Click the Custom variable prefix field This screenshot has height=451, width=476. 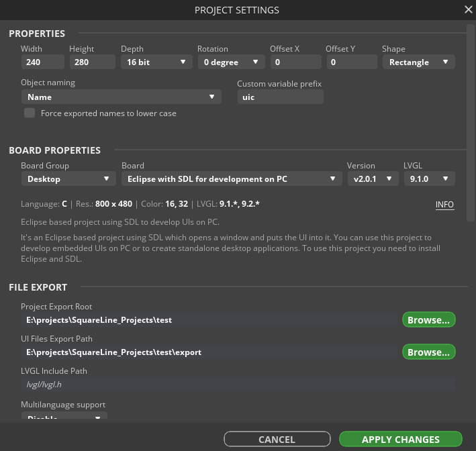(x=280, y=97)
